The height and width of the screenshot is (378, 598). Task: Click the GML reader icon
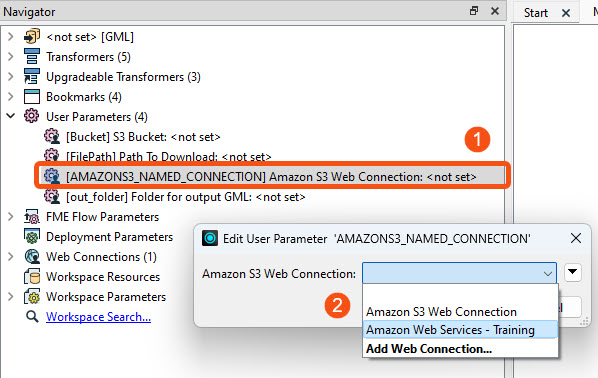tap(32, 37)
